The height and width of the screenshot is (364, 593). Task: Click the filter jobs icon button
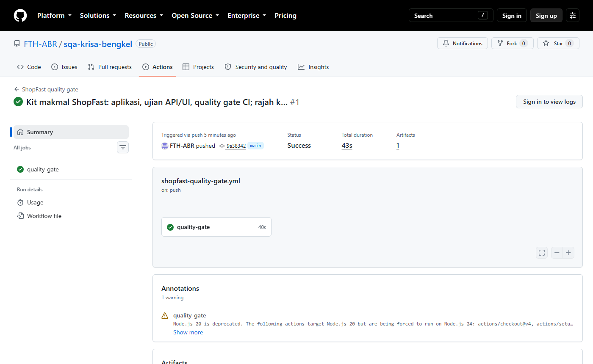[x=123, y=147]
